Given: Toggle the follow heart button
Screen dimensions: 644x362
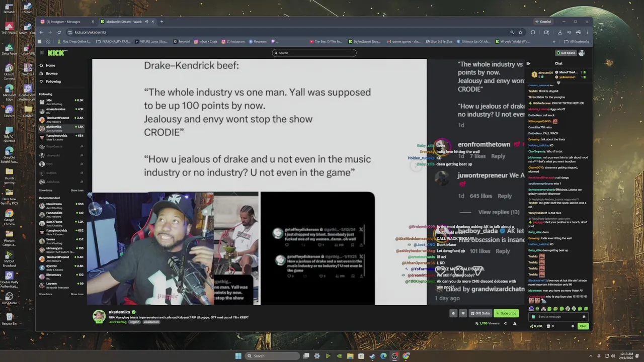Looking at the screenshot, I should (x=463, y=313).
